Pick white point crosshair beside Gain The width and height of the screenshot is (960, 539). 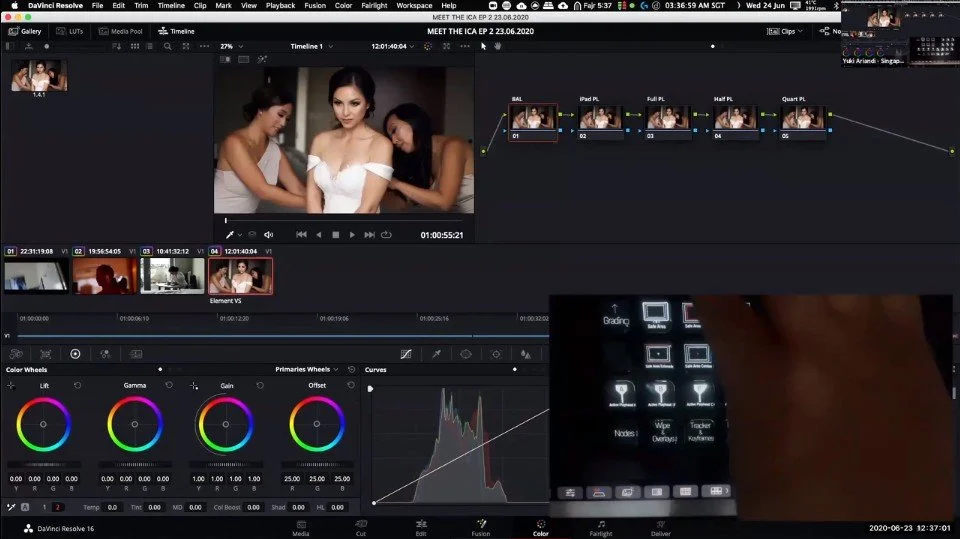(x=194, y=385)
